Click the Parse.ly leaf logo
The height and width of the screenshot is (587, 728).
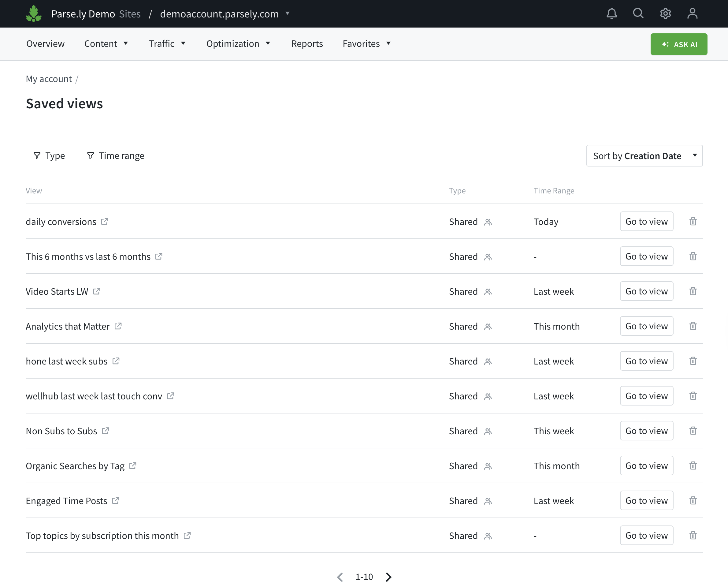point(33,13)
